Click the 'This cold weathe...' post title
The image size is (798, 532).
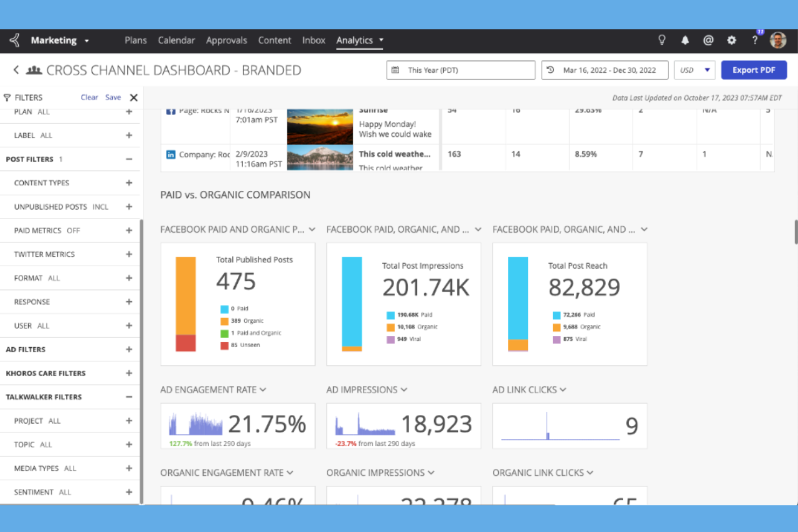tap(395, 154)
